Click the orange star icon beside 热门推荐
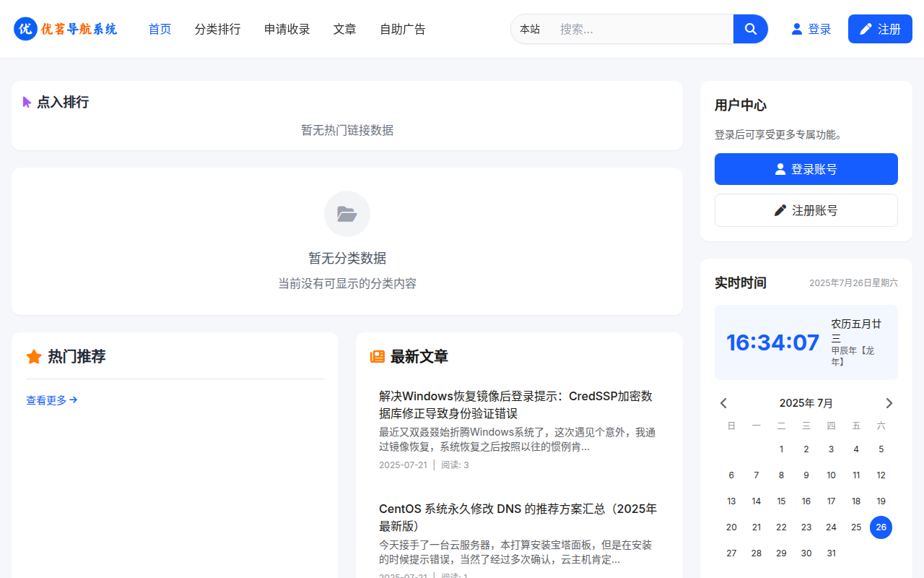The image size is (924, 578). [34, 356]
